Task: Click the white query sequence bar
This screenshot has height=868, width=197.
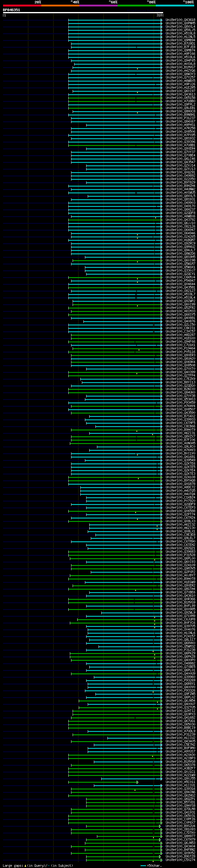Action: [83, 12]
